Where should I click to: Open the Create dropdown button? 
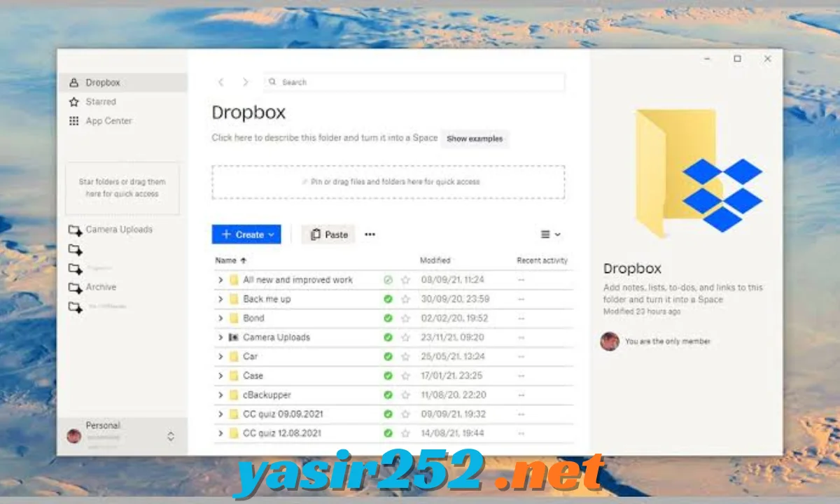click(246, 234)
